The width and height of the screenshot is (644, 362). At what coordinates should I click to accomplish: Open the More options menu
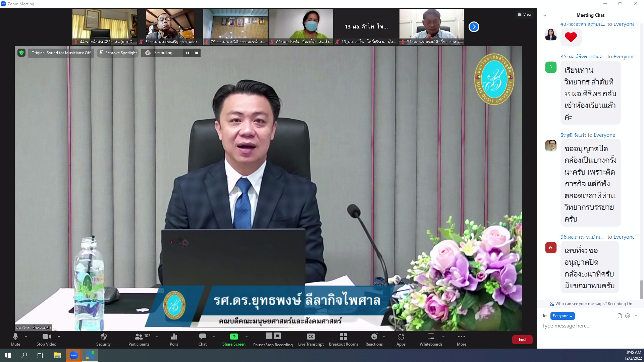tap(462, 339)
